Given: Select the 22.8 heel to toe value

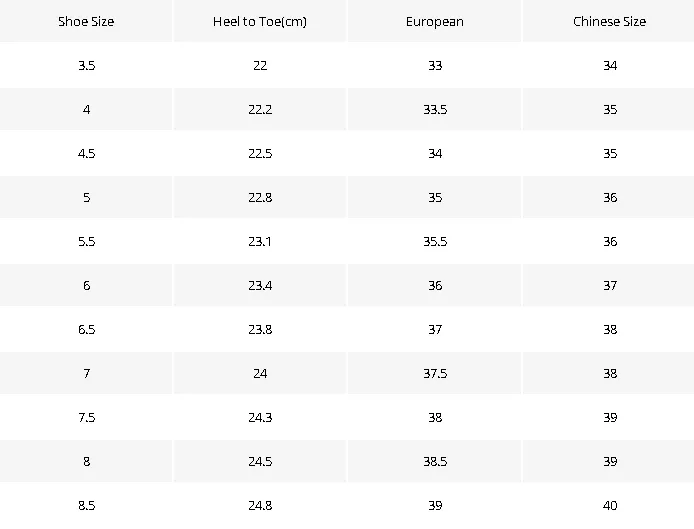Looking at the screenshot, I should tap(260, 197).
